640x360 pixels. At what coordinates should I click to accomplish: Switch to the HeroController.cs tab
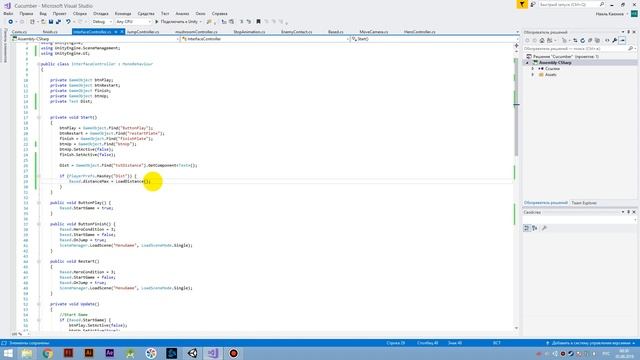(x=420, y=32)
